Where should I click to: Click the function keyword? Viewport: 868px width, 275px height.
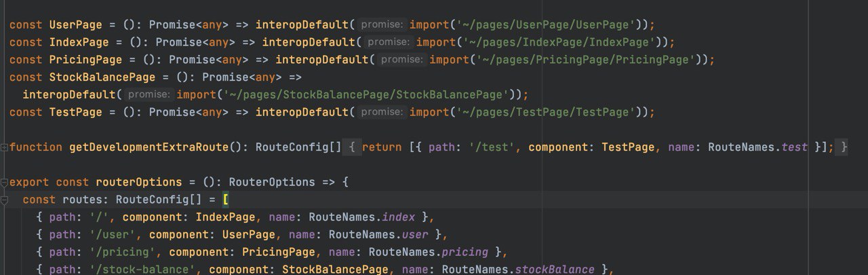[36, 147]
